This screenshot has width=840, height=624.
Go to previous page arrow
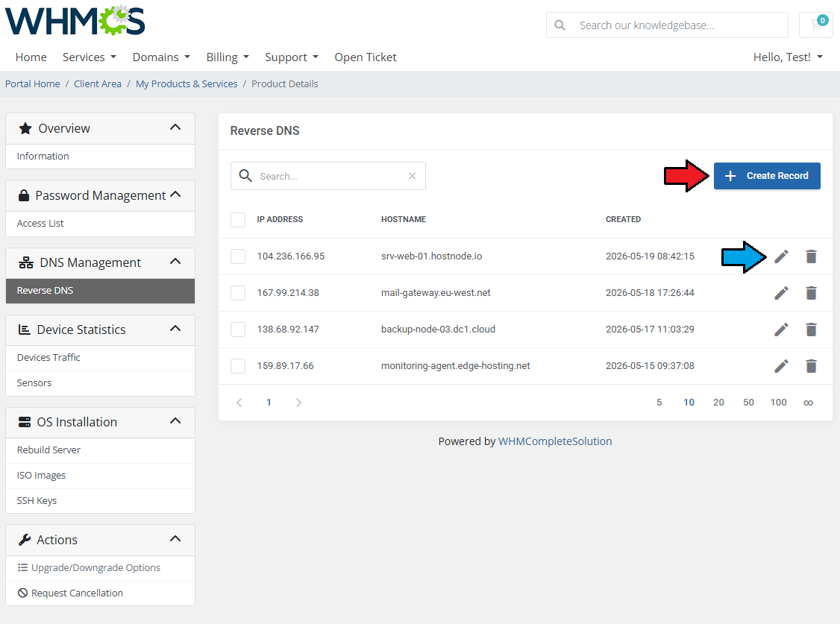pos(239,403)
